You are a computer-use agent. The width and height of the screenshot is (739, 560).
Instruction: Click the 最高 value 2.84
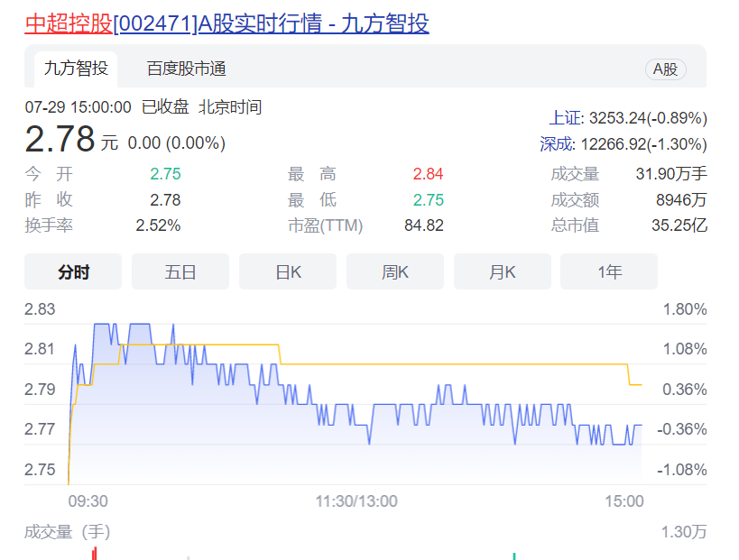point(428,174)
